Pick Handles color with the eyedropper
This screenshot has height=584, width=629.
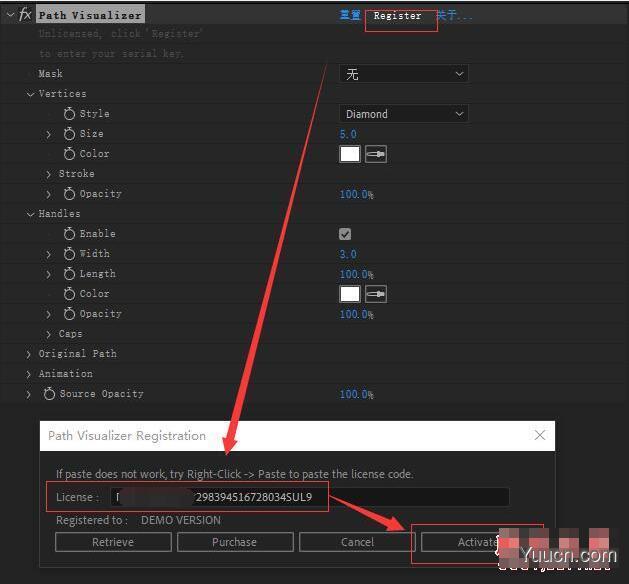[x=376, y=294]
